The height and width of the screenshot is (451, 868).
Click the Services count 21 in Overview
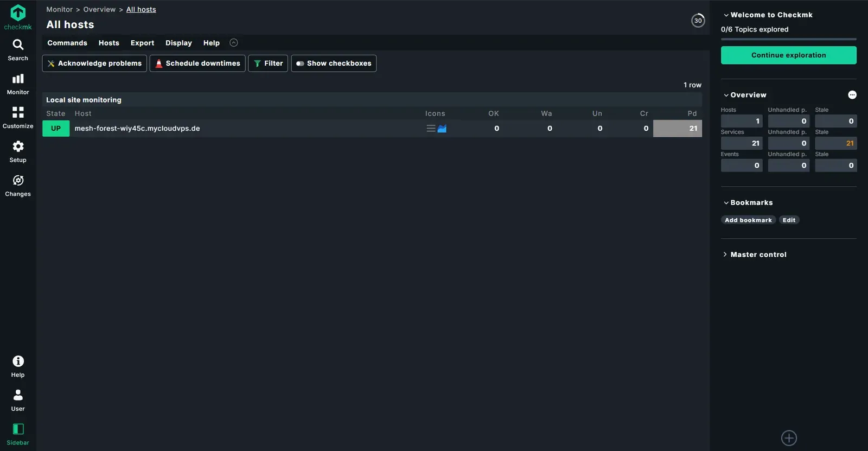742,143
